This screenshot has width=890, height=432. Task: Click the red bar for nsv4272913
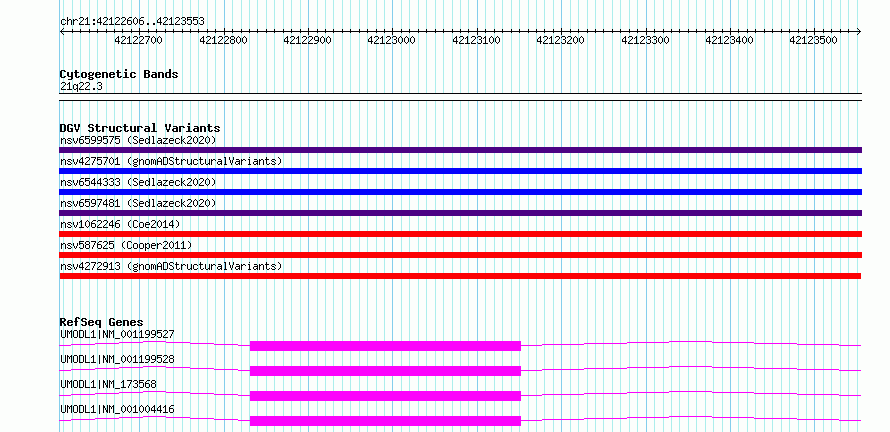click(x=460, y=276)
